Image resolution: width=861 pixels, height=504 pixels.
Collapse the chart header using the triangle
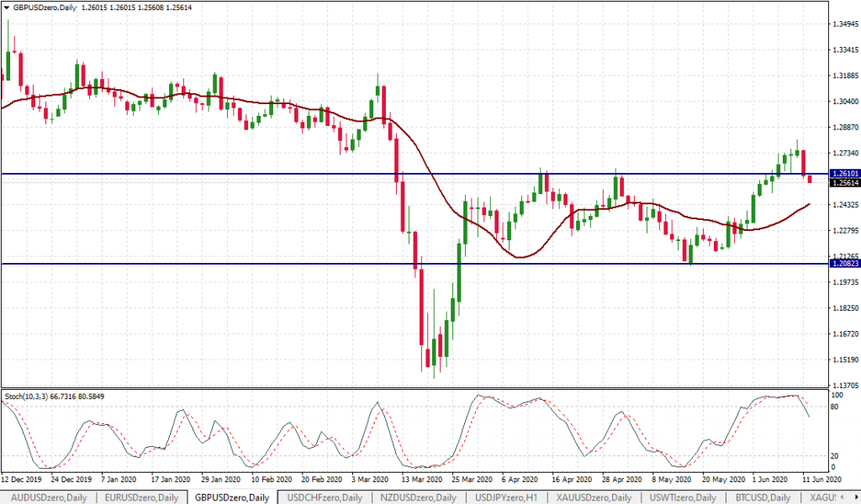coord(7,7)
